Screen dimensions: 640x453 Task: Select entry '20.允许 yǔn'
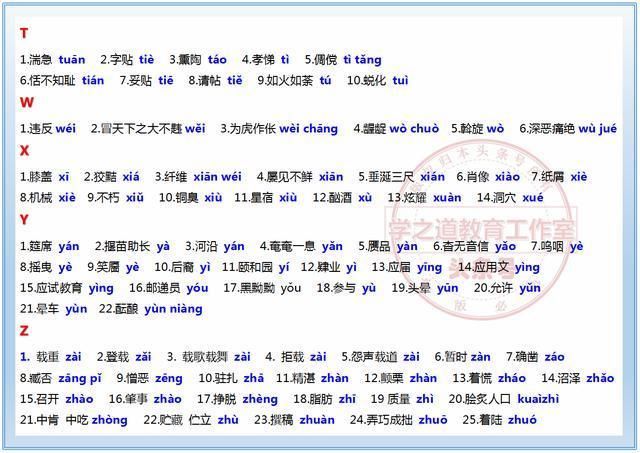pyautogui.click(x=507, y=288)
